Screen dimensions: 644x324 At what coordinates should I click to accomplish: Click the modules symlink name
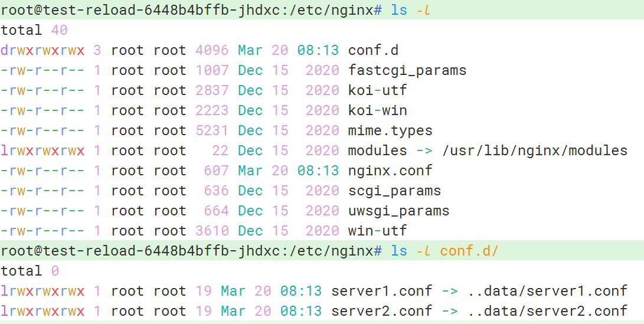pyautogui.click(x=377, y=150)
